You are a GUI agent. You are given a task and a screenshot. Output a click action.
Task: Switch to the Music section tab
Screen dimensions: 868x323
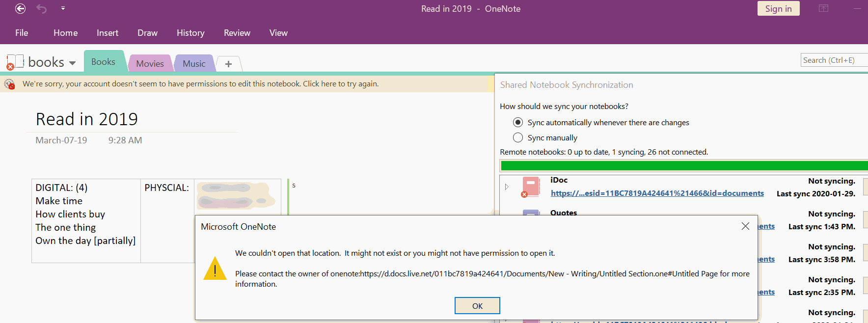(x=194, y=64)
